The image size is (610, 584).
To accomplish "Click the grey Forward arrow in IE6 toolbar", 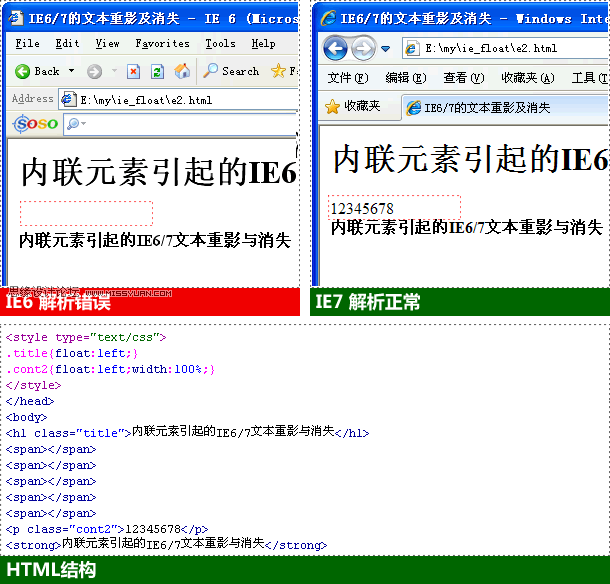I will (x=94, y=72).
